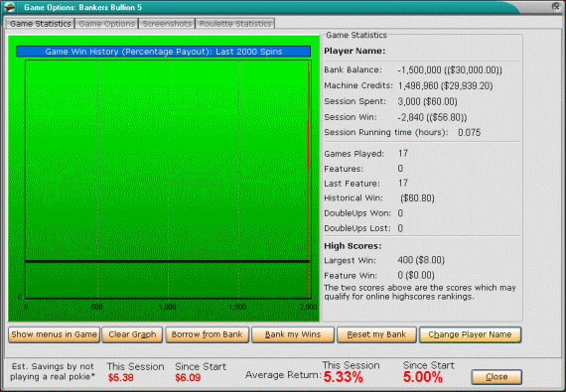Screen dimensions: 566x392
Task: Click the Game Win History graph title
Action: 164,52
